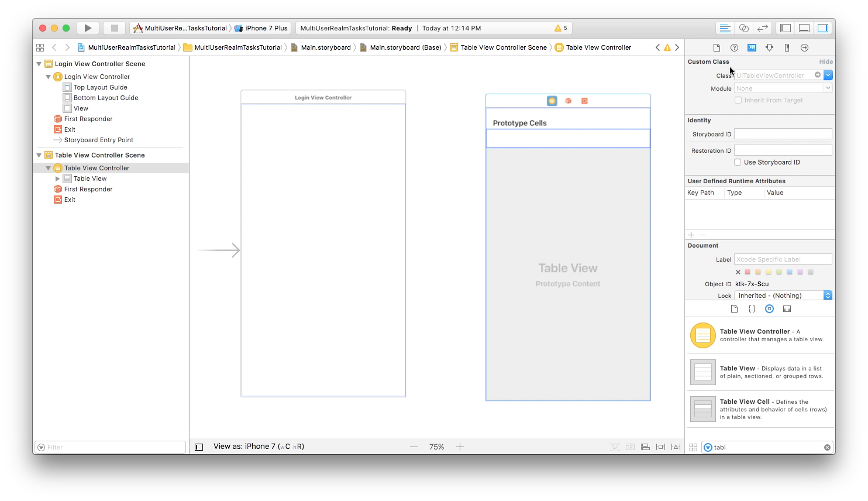Image resolution: width=868 pixels, height=501 pixels.
Task: Open the related items grid menu
Action: coord(40,47)
